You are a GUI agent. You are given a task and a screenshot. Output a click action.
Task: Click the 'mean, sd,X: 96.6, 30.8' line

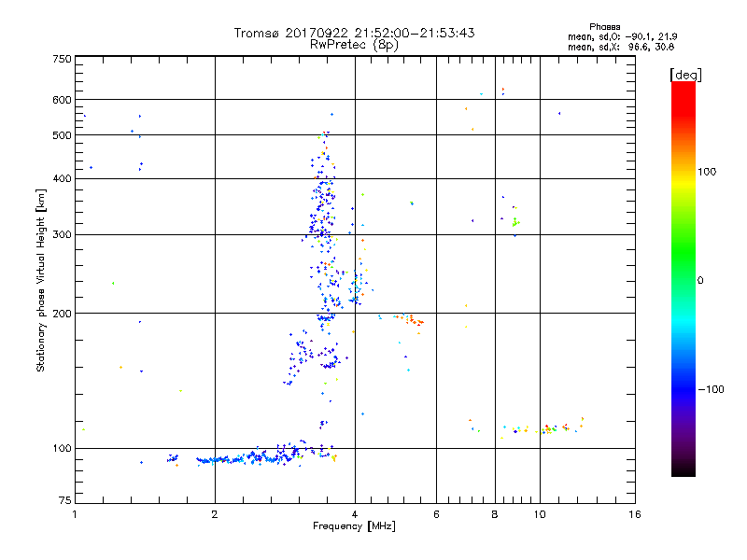tap(621, 47)
